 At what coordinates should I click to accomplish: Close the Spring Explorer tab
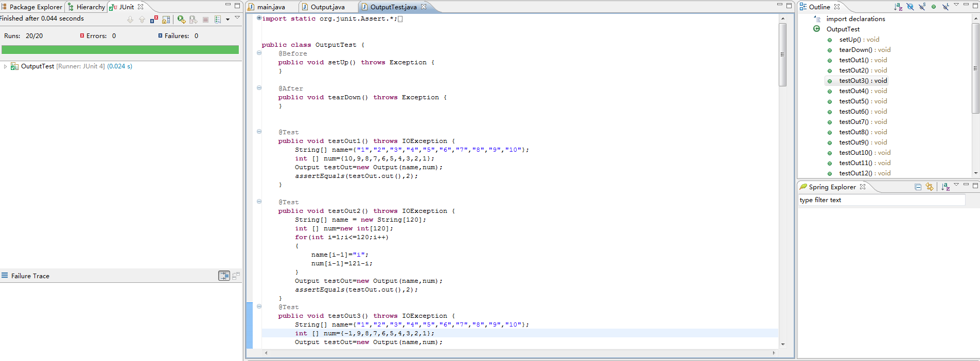click(x=863, y=187)
